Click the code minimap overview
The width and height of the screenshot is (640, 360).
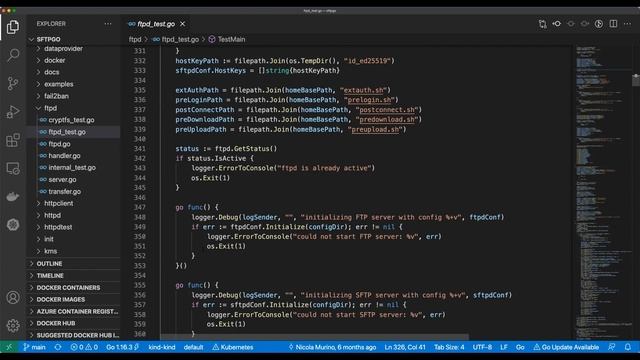click(x=603, y=192)
